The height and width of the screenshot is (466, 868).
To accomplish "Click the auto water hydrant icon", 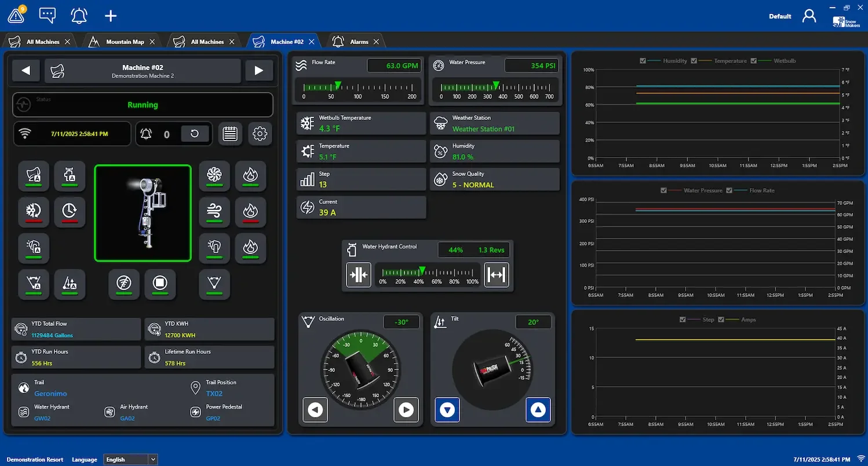I will coord(70,176).
